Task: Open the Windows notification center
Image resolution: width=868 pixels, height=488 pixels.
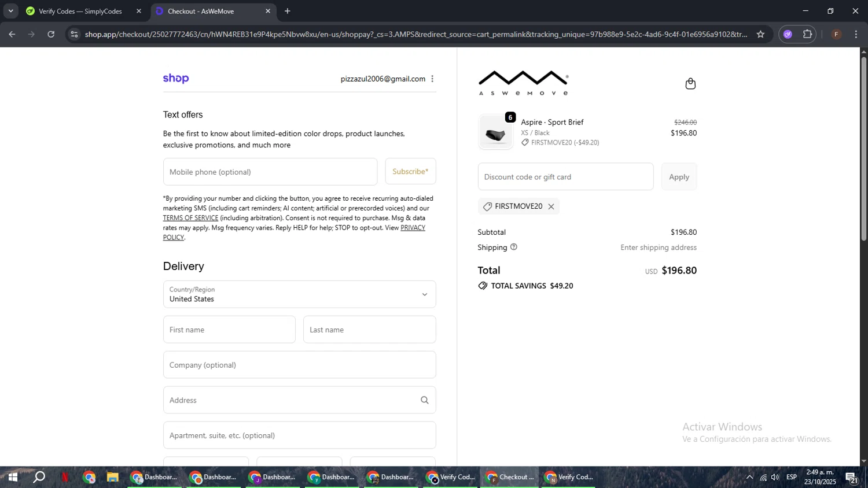Action: pyautogui.click(x=851, y=478)
